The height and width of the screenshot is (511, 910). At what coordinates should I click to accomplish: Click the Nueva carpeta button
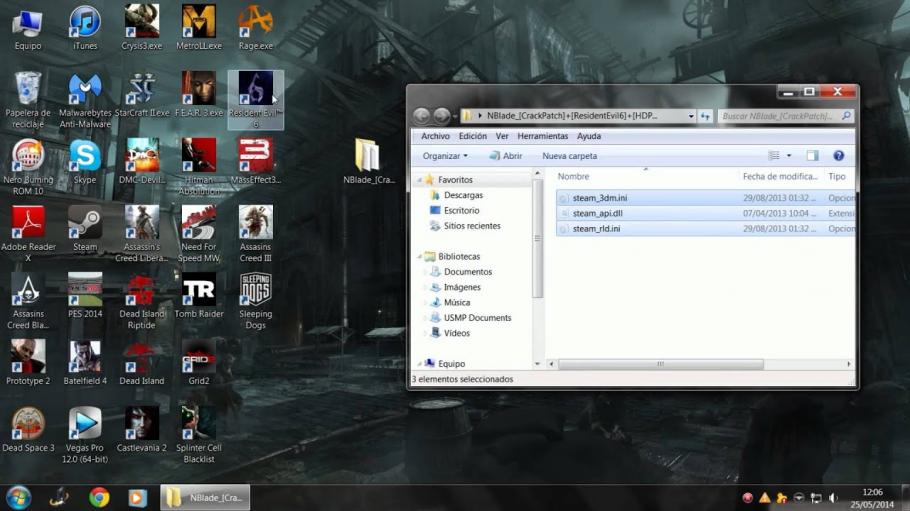pyautogui.click(x=569, y=156)
